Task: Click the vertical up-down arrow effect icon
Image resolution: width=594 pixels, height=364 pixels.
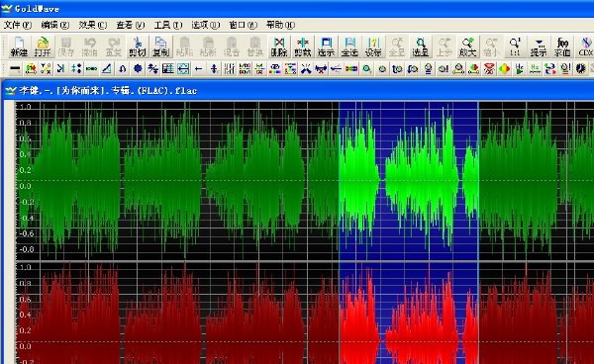Action: [214, 69]
